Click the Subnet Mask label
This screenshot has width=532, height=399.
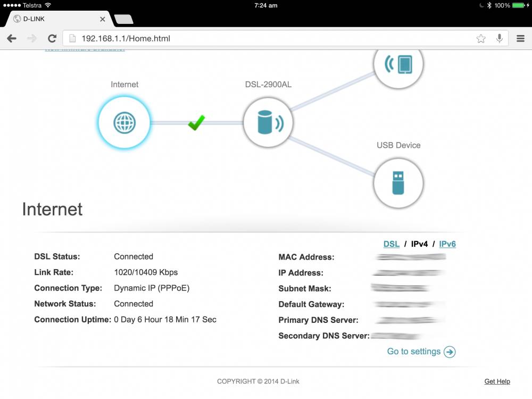click(305, 289)
